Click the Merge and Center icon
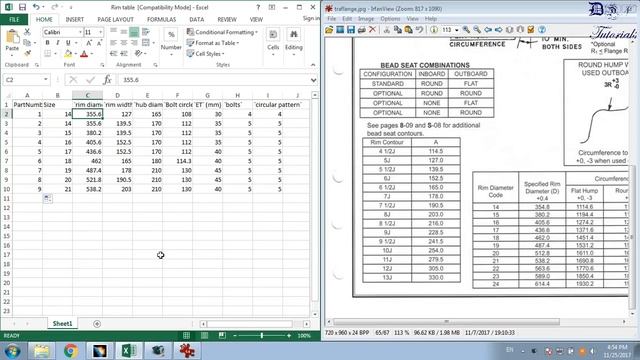This screenshot has width=640, height=360. pos(146,43)
